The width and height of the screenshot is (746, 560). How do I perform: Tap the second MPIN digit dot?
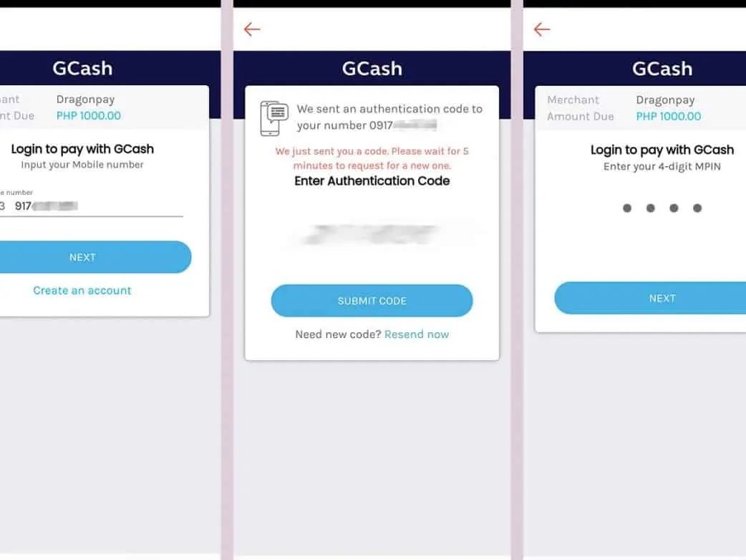651,208
